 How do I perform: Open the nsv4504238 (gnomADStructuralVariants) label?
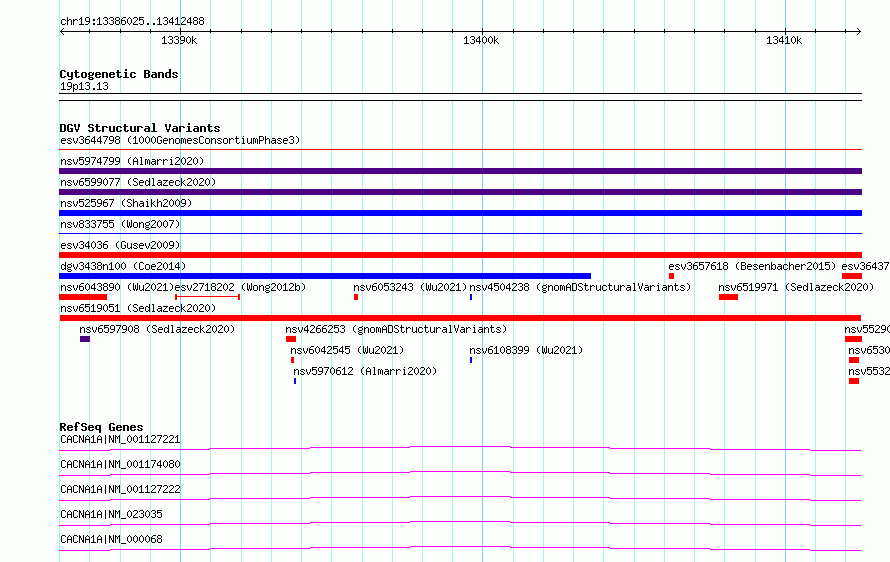pyautogui.click(x=580, y=287)
